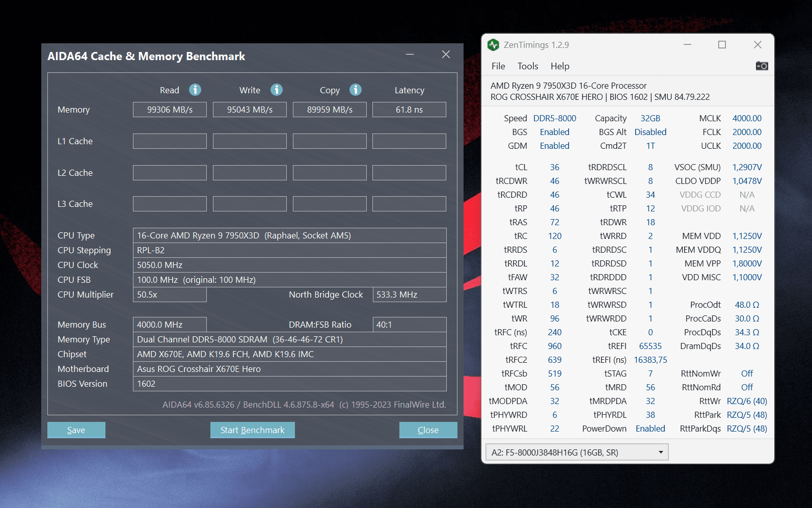Click the ZenTimings app logo icon
The width and height of the screenshot is (812, 508).
coord(493,45)
